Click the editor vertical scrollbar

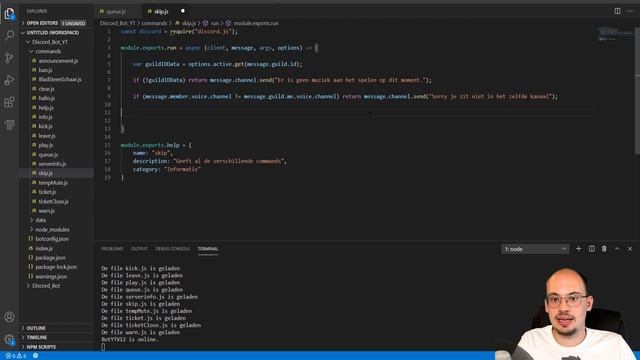click(x=638, y=90)
